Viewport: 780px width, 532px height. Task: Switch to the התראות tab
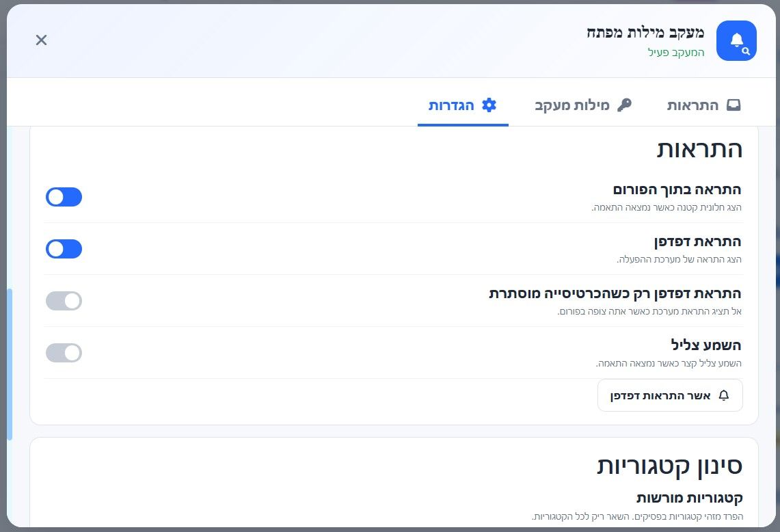pyautogui.click(x=703, y=105)
